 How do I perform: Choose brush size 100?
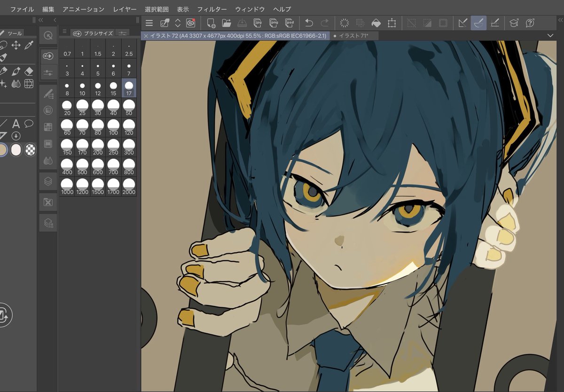coord(113,127)
